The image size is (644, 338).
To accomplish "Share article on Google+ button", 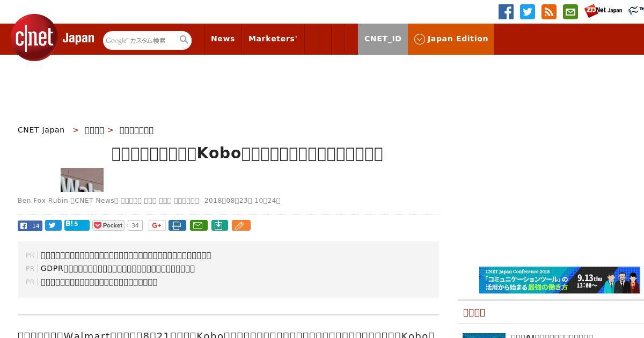I will point(157,225).
